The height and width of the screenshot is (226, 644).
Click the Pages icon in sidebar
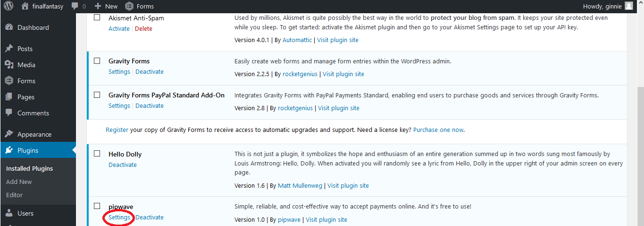[x=9, y=97]
